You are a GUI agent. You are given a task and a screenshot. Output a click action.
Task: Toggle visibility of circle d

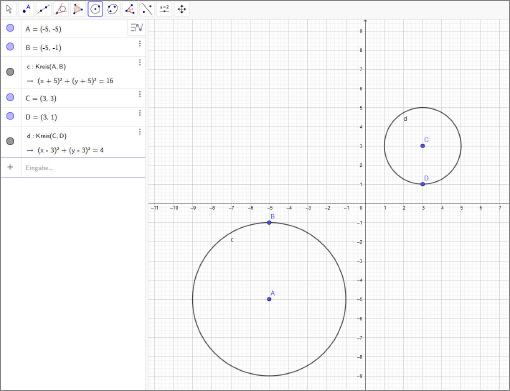coord(10,141)
